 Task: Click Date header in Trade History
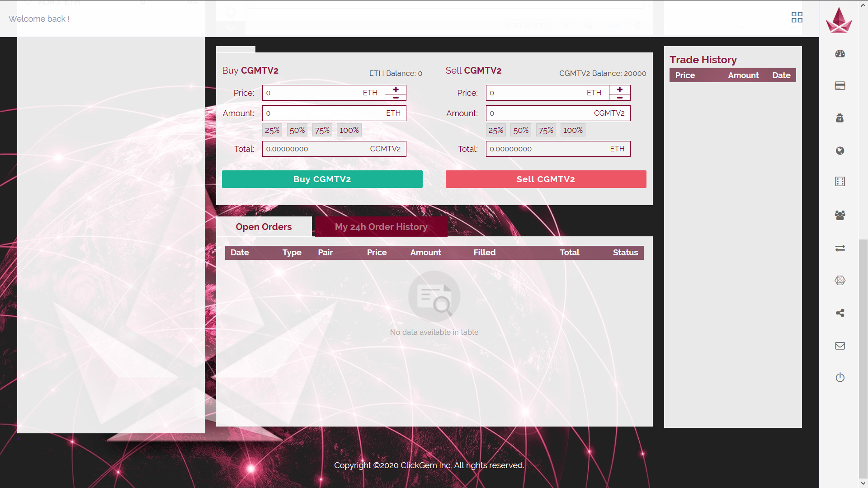point(781,75)
